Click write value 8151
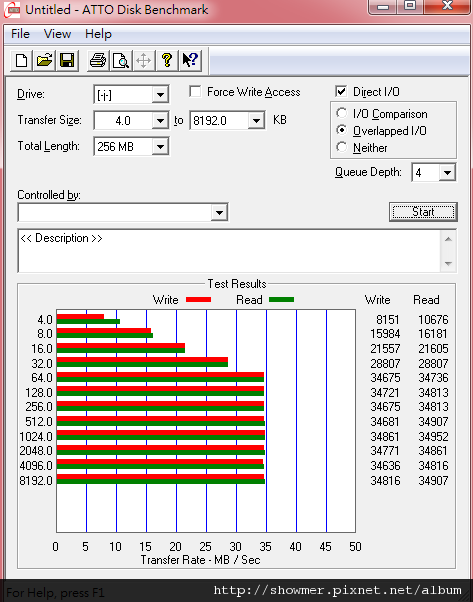Screen dimensions: 473x602 pyautogui.click(x=388, y=319)
